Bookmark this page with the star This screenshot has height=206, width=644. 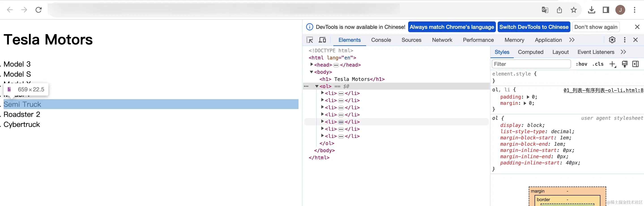point(574,10)
